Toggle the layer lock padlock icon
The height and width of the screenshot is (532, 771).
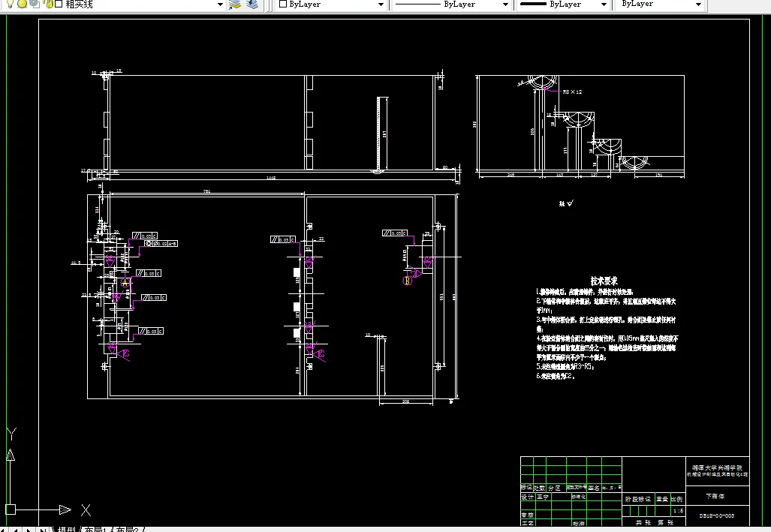click(48, 4)
